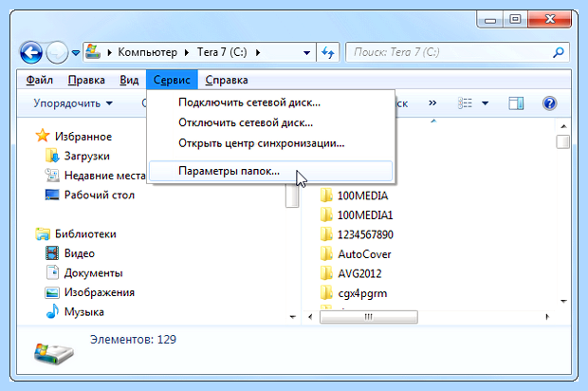
Task: Select the 1234567890 folder
Action: (365, 235)
